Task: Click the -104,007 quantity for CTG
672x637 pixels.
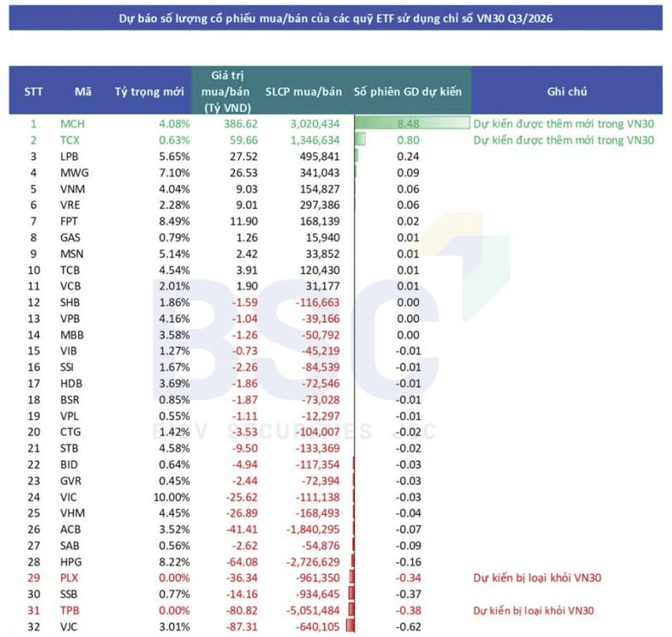Action: point(318,432)
